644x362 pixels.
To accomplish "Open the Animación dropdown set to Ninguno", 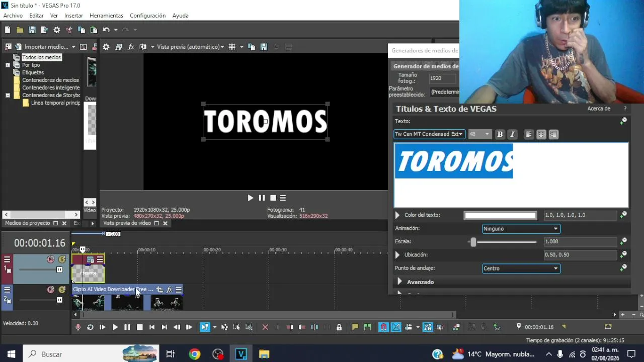I will tap(521, 229).
